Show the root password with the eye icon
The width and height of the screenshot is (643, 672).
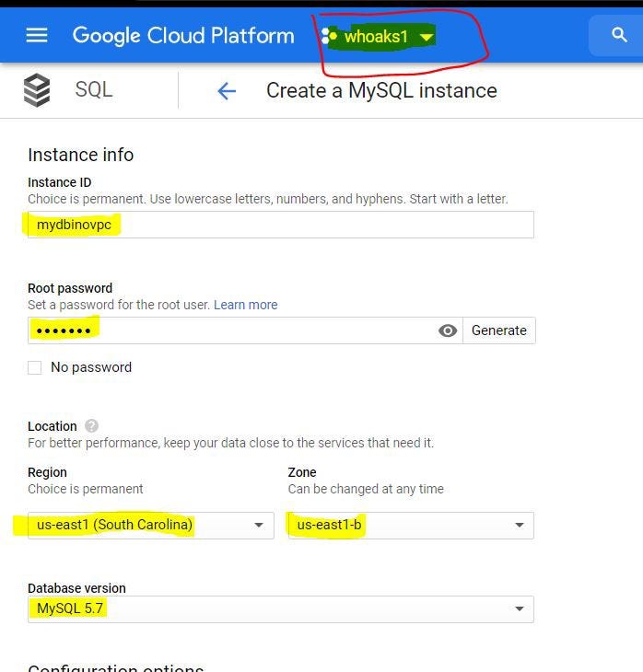click(448, 330)
